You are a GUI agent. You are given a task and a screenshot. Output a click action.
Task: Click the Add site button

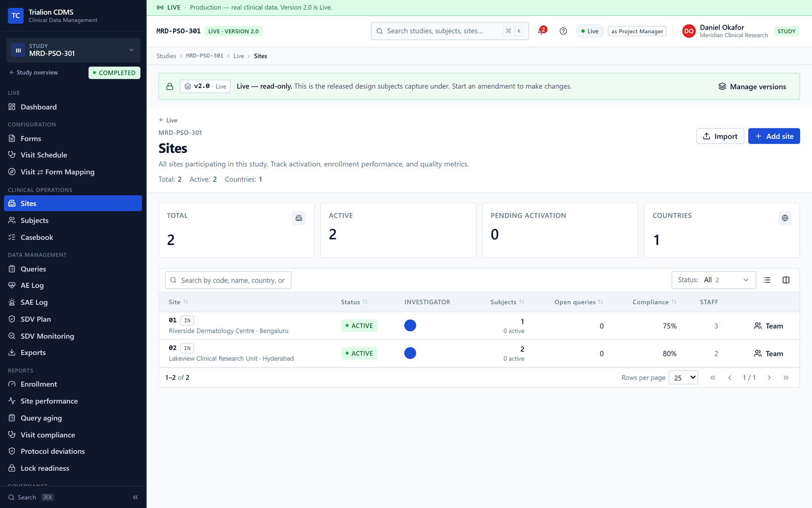pos(774,136)
